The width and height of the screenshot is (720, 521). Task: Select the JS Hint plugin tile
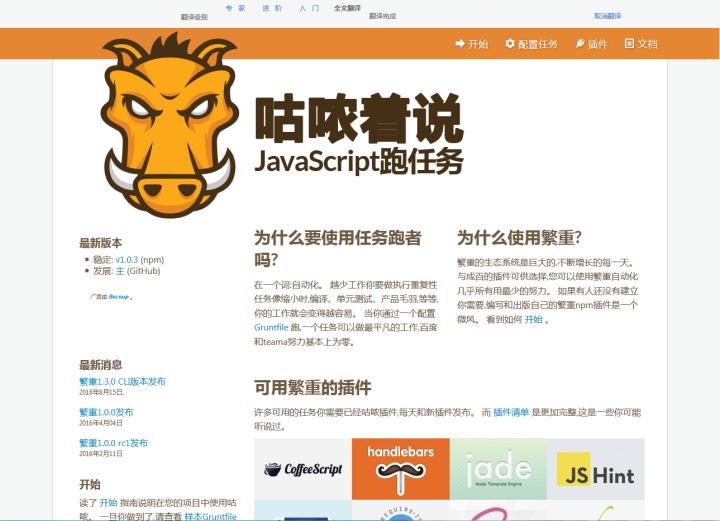click(596, 469)
